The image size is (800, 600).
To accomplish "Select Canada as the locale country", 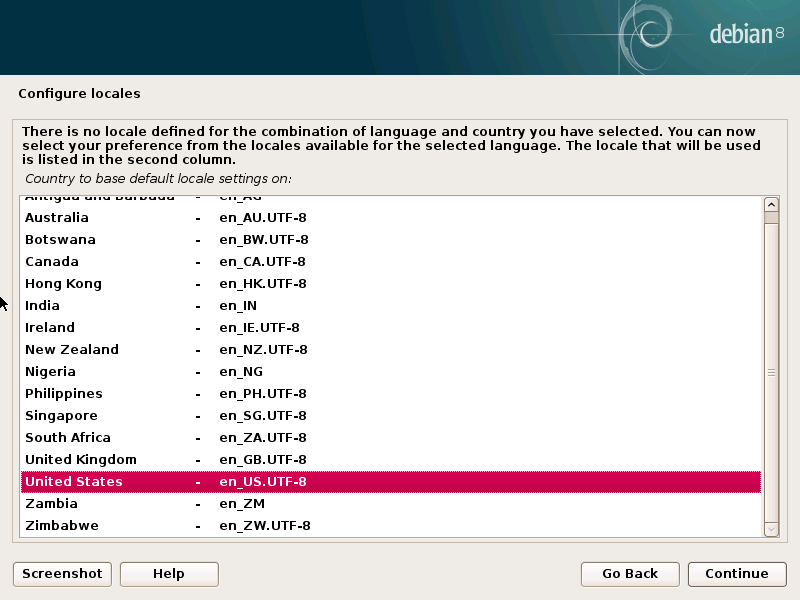I will [53, 262].
